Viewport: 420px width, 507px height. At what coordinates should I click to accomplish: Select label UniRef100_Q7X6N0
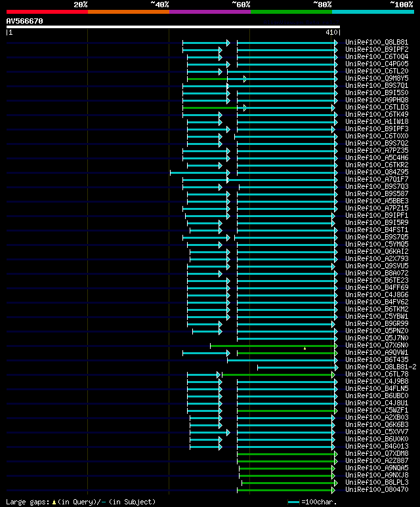pos(377,345)
